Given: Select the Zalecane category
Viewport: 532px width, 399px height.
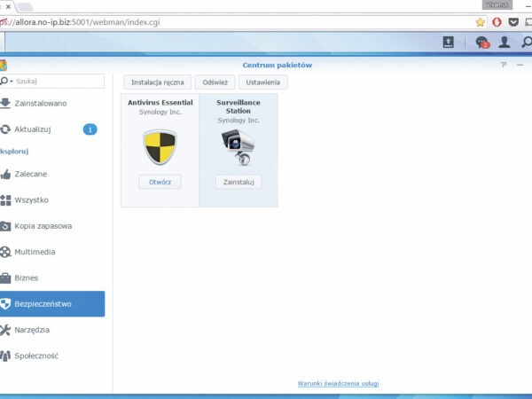Looking at the screenshot, I should (32, 174).
